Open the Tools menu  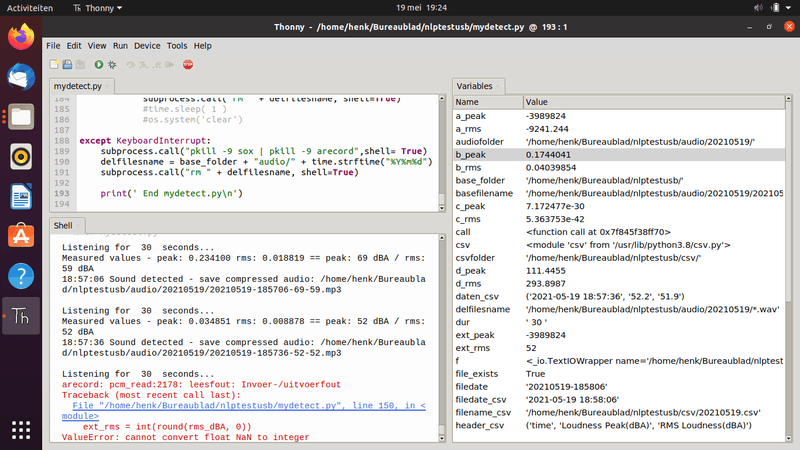pyautogui.click(x=177, y=45)
